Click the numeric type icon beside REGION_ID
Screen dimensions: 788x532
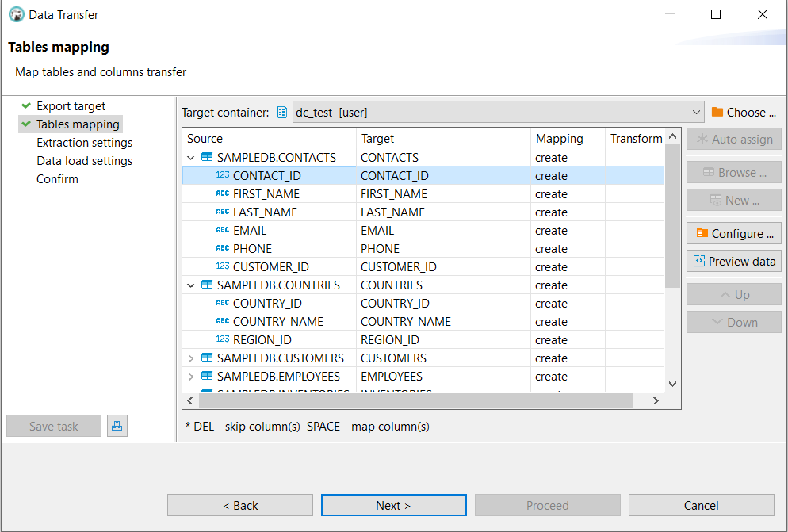(223, 339)
